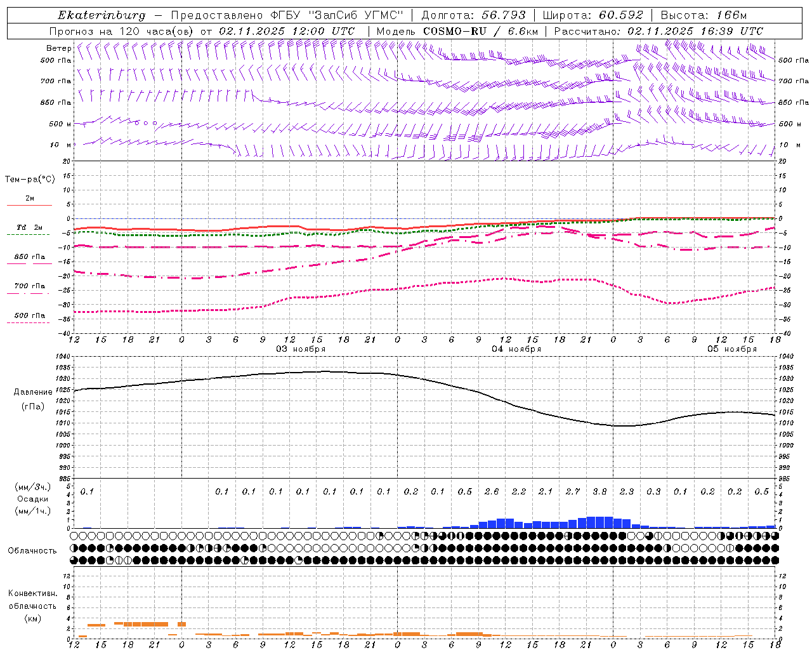This screenshot has height=650, width=812.
Task: Click the 'Ветер' wind panel label
Action: (x=58, y=48)
